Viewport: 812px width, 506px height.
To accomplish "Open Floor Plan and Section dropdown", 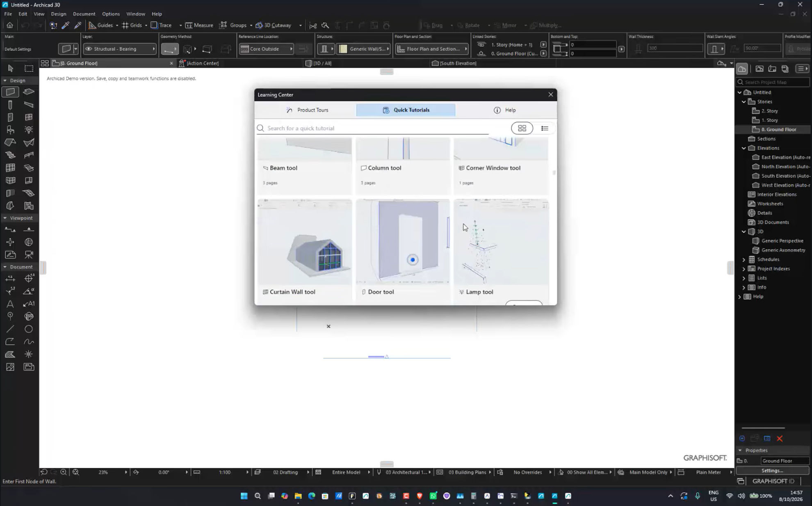I will point(432,49).
